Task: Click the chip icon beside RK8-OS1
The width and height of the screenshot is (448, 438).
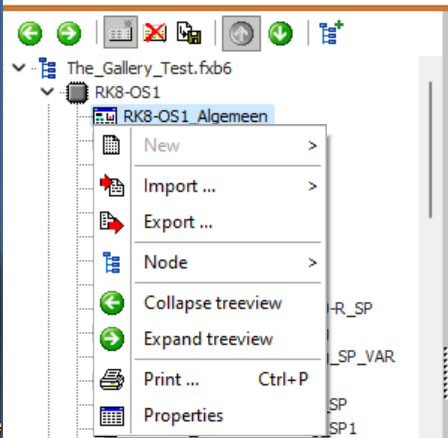Action: pyautogui.click(x=77, y=92)
